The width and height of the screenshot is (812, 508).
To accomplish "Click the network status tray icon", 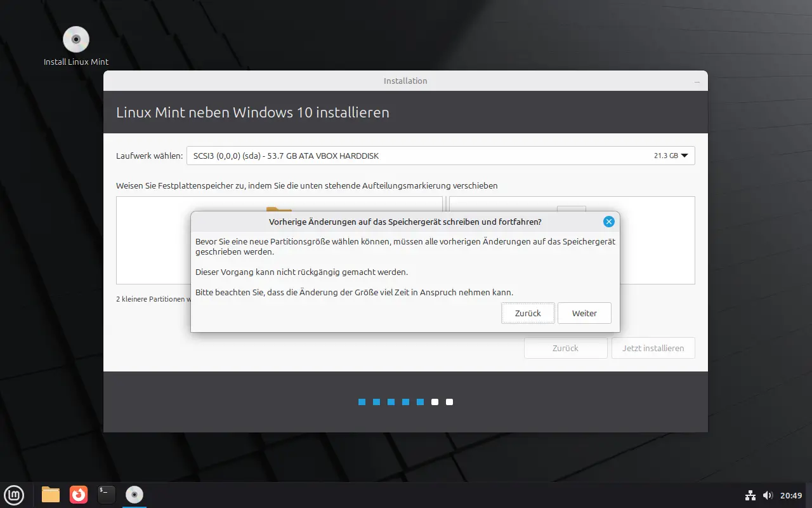I will click(750, 495).
